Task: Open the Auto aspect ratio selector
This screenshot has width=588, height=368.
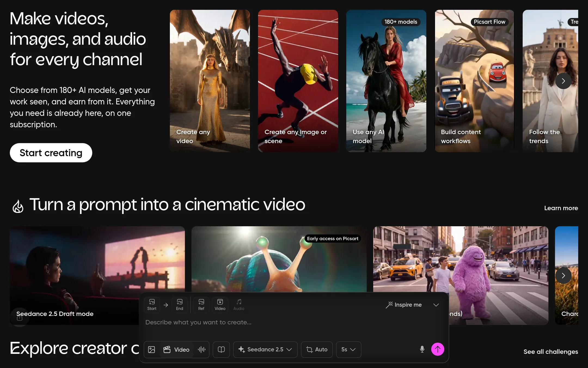Action: (317, 349)
